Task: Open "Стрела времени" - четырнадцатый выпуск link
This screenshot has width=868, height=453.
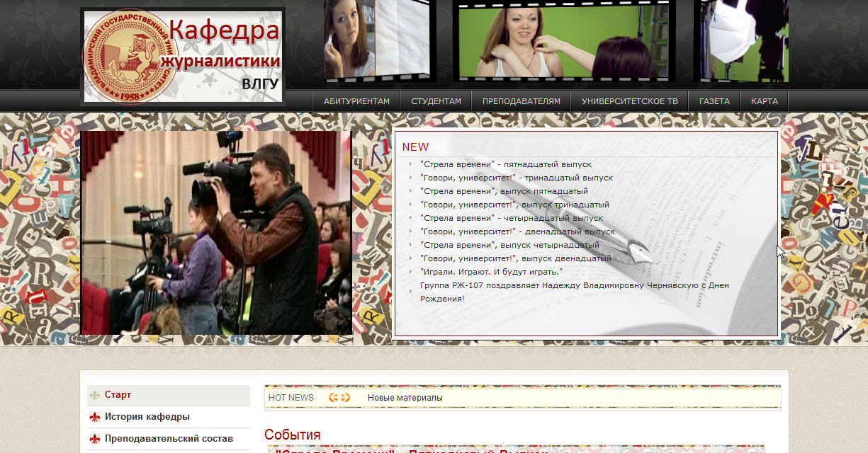Action: [x=511, y=218]
